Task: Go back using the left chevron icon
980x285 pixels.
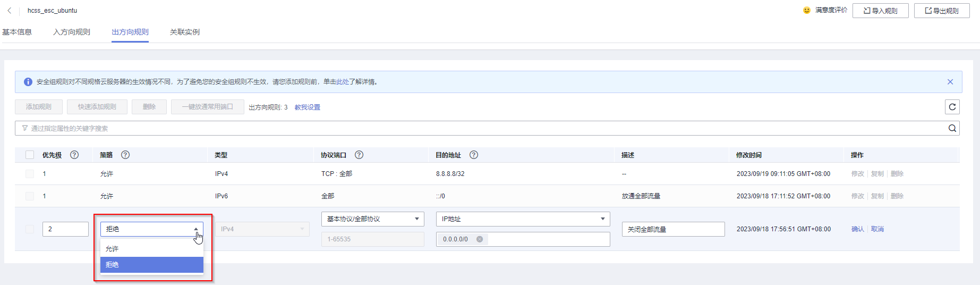Action: (x=9, y=11)
